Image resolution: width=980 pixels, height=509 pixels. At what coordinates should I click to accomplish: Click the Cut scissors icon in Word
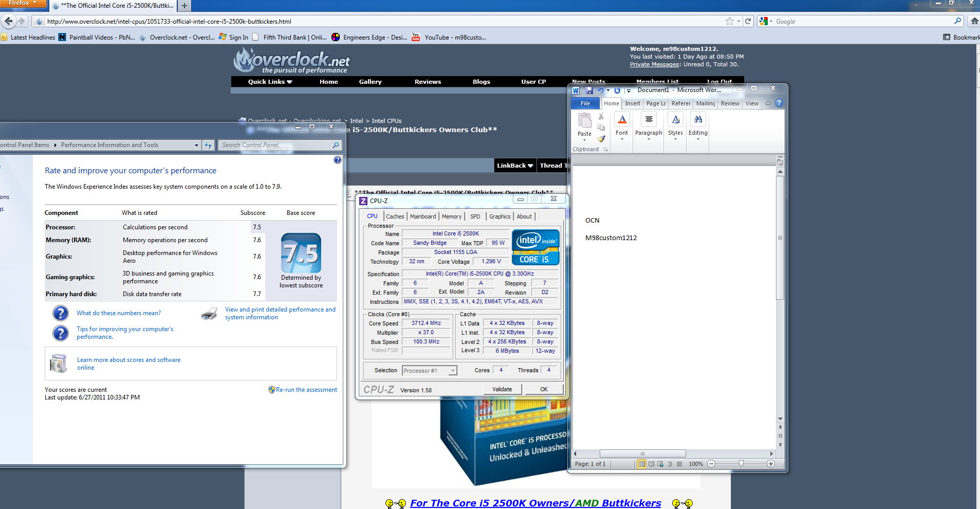(601, 117)
